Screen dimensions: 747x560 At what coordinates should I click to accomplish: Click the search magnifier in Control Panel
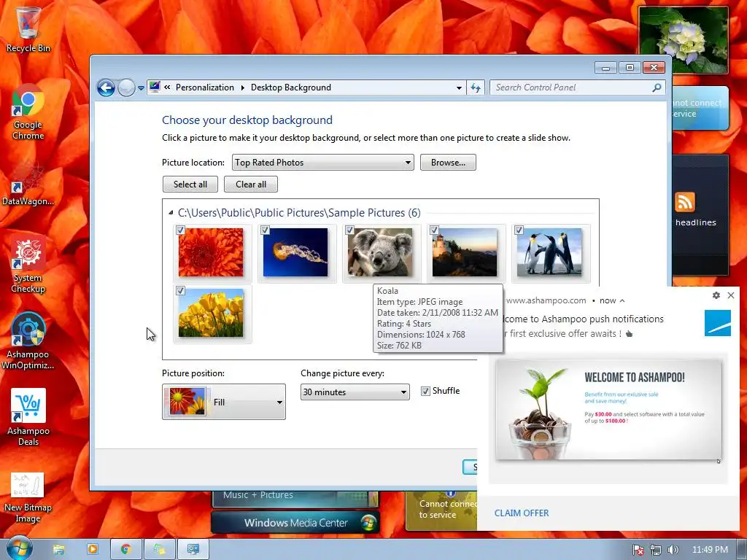pyautogui.click(x=657, y=87)
